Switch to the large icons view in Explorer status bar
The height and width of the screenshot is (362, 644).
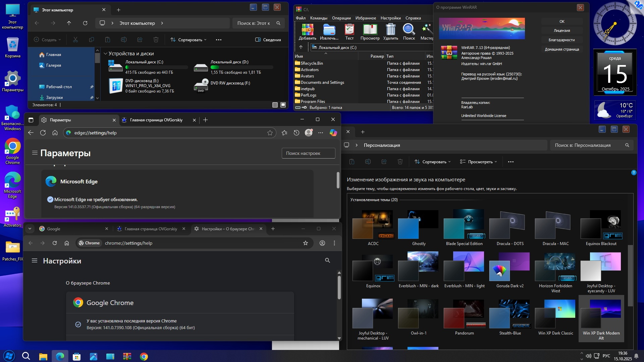[283, 105]
